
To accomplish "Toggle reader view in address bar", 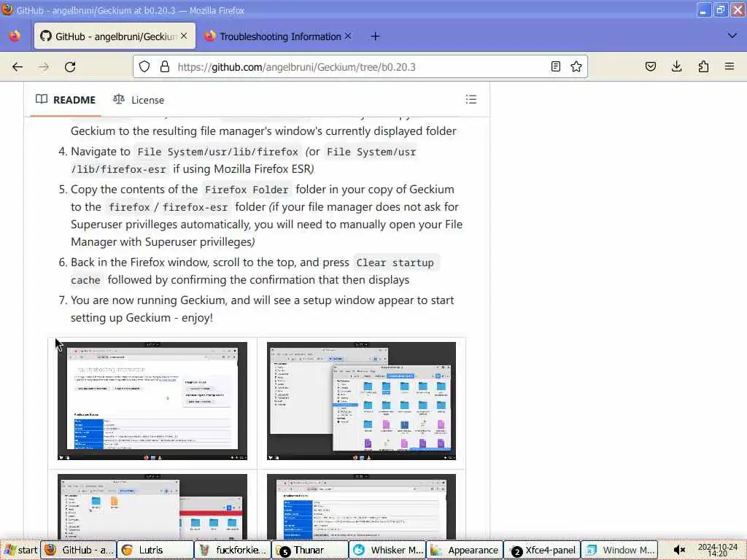I will (555, 66).
